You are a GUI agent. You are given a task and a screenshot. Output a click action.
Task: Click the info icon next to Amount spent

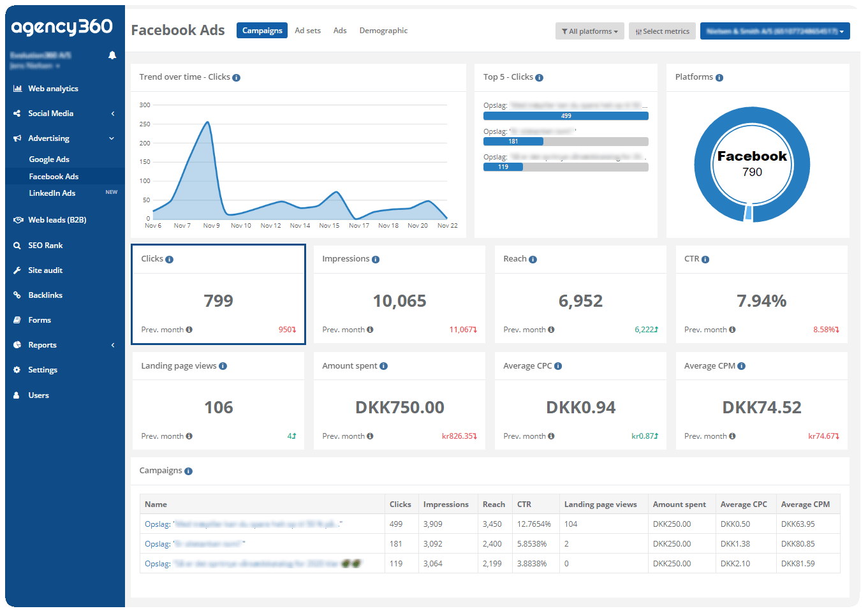(x=384, y=366)
